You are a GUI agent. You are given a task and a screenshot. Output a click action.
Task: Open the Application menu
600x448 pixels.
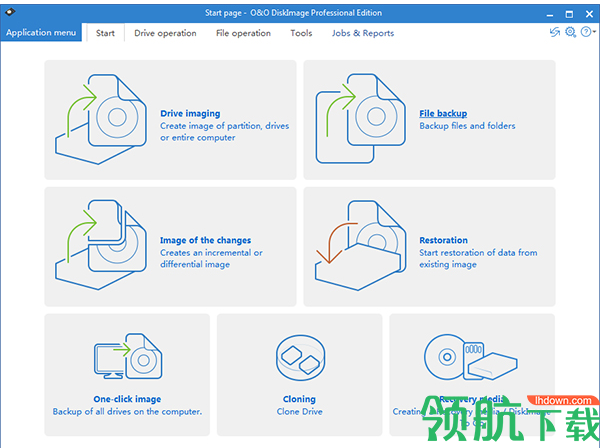click(41, 33)
